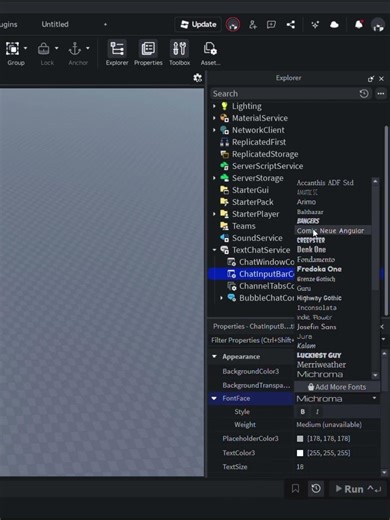Click the cloud publish icon

point(334,25)
